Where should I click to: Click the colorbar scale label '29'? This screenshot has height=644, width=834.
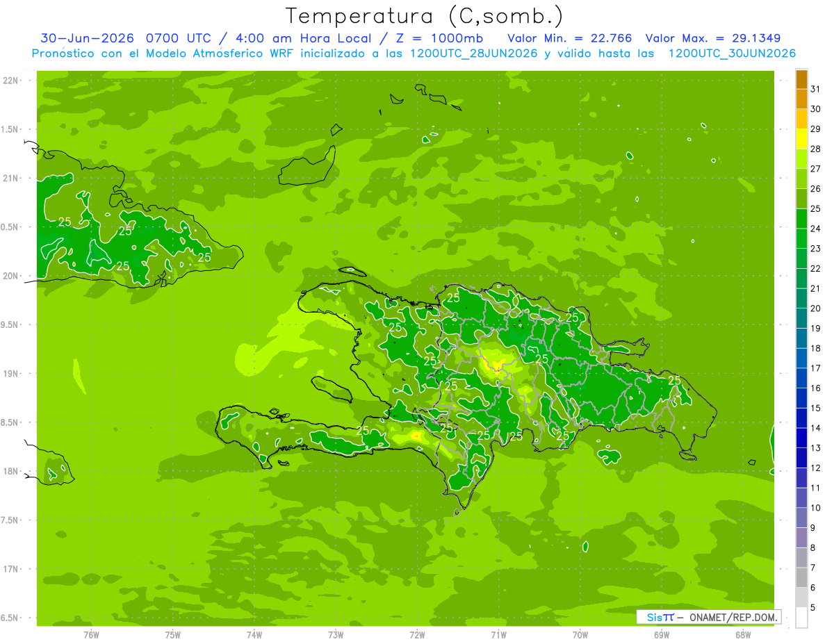pos(815,129)
